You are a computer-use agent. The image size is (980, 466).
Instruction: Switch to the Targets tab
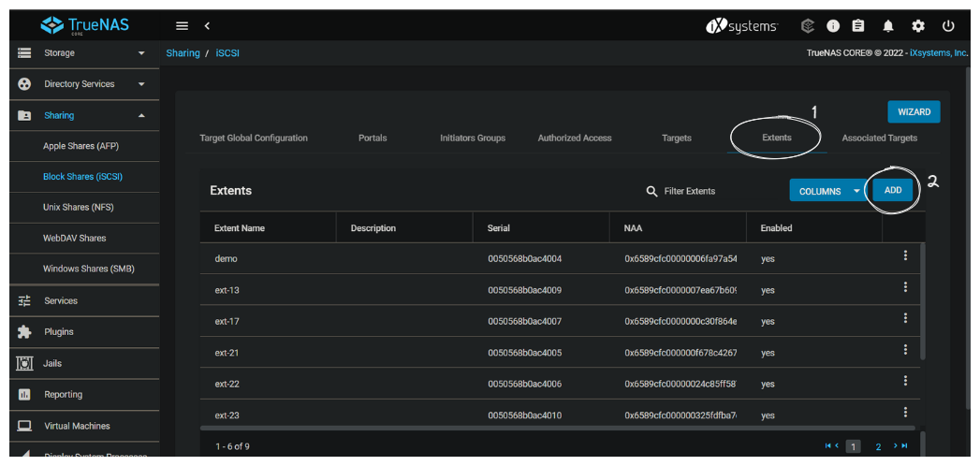coord(676,138)
